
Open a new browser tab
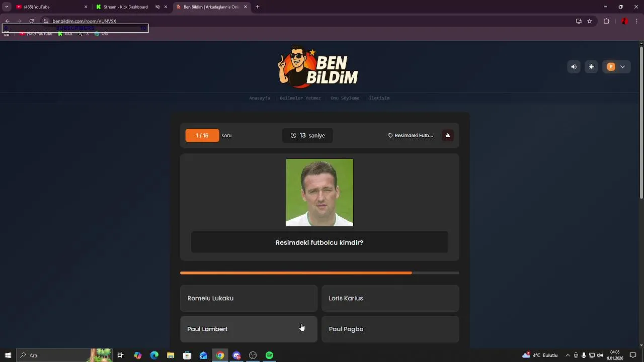coord(258,7)
